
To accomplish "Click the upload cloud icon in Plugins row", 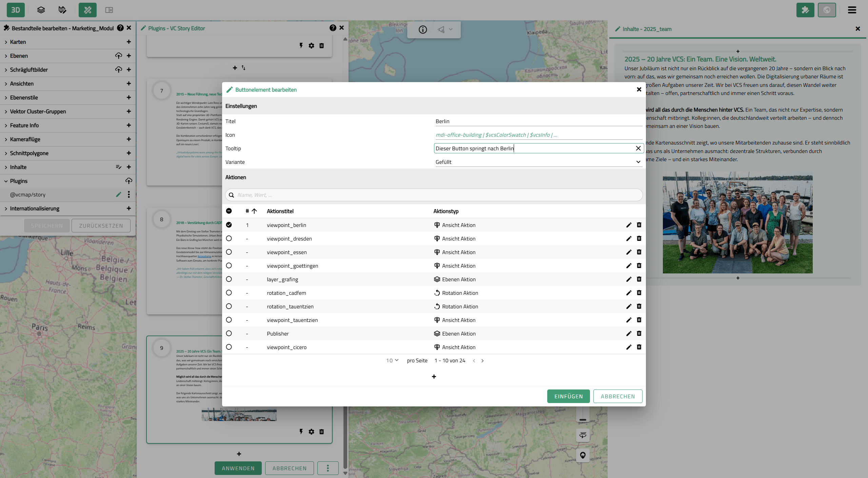I will click(x=129, y=181).
